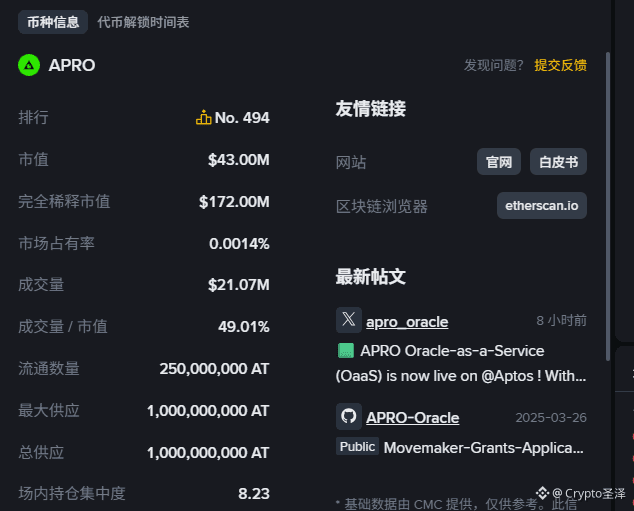This screenshot has height=511, width=634.
Task: Click the panel's vertical scrollbar
Action: click(608, 206)
